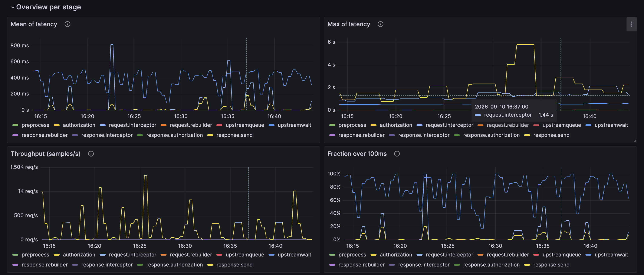
Task: Toggle request.interceptor in Throughput legend
Action: pos(132,255)
